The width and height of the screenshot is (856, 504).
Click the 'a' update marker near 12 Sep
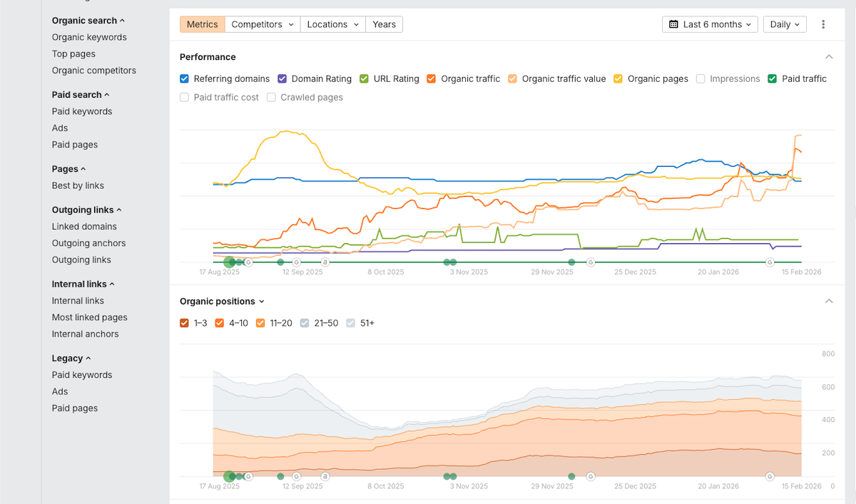coord(325,262)
